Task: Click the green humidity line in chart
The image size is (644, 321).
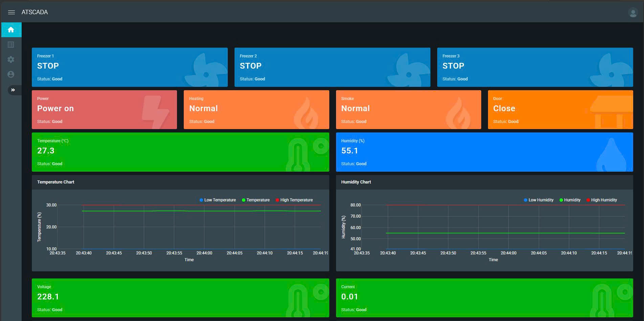Action: coord(506,233)
